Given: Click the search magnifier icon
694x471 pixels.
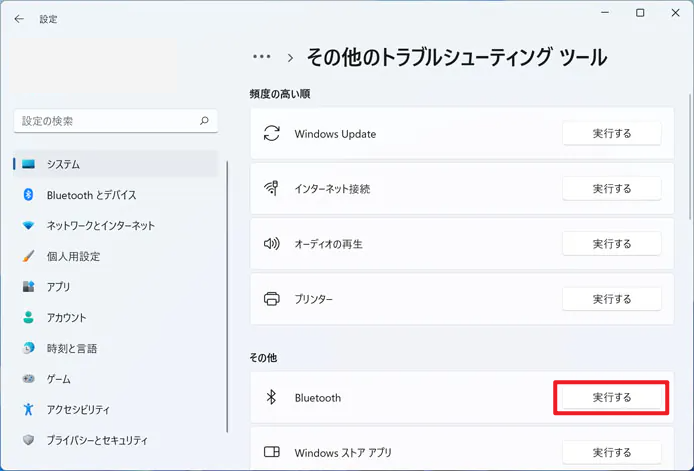Looking at the screenshot, I should coord(204,121).
